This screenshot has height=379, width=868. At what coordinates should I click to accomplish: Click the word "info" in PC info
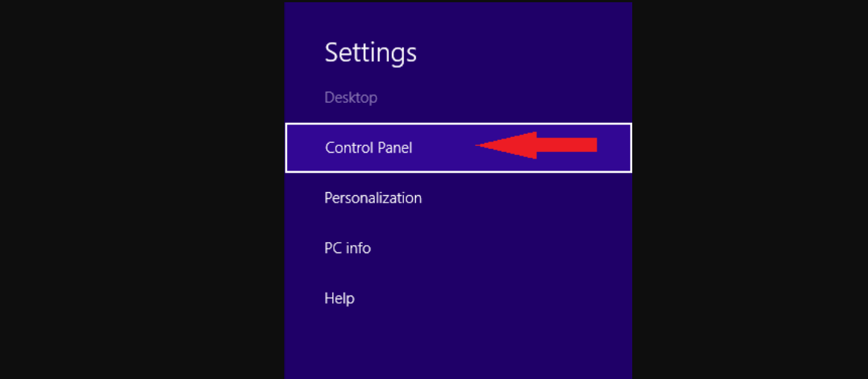359,248
